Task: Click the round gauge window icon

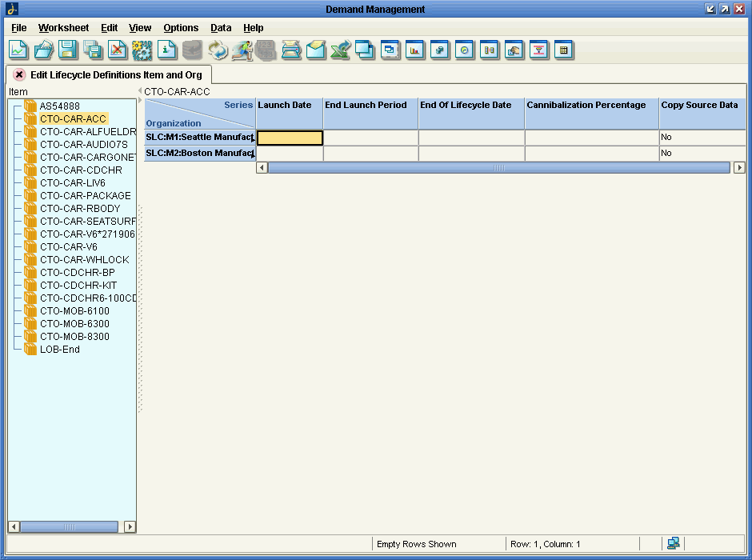Action: [x=464, y=50]
